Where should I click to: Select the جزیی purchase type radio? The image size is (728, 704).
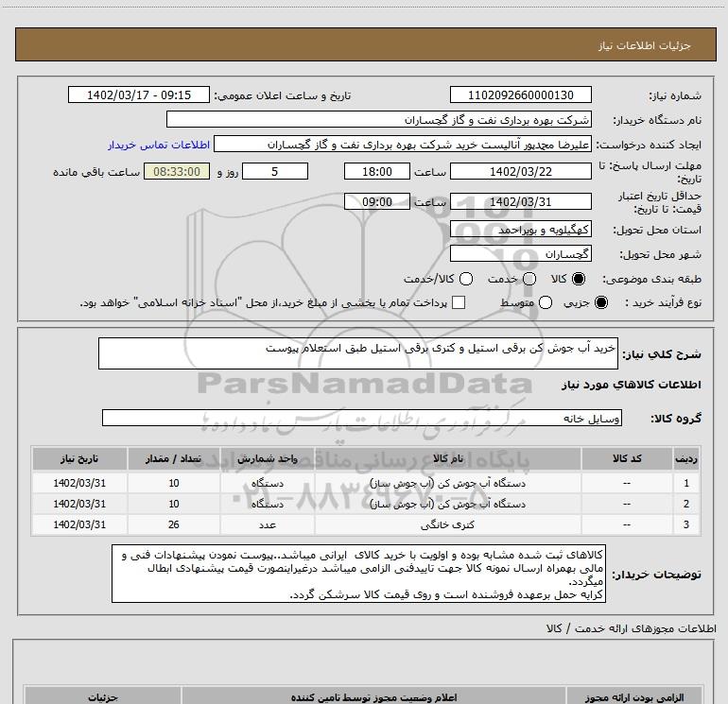pyautogui.click(x=601, y=302)
